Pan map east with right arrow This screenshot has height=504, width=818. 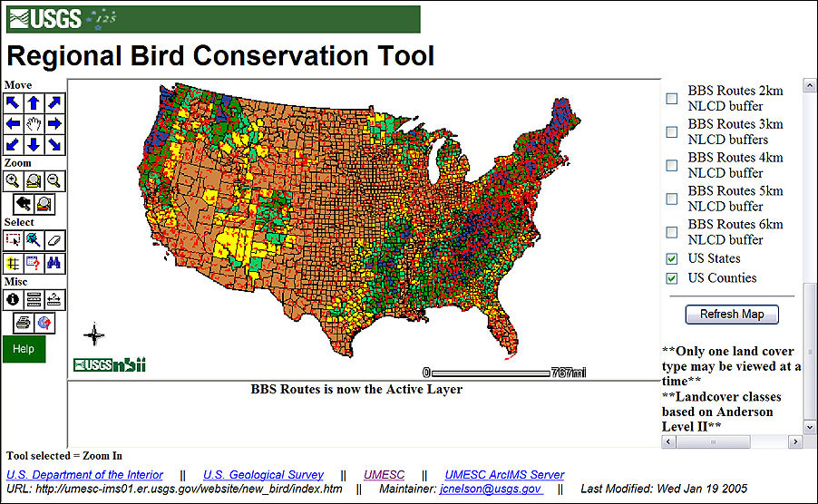coord(54,124)
